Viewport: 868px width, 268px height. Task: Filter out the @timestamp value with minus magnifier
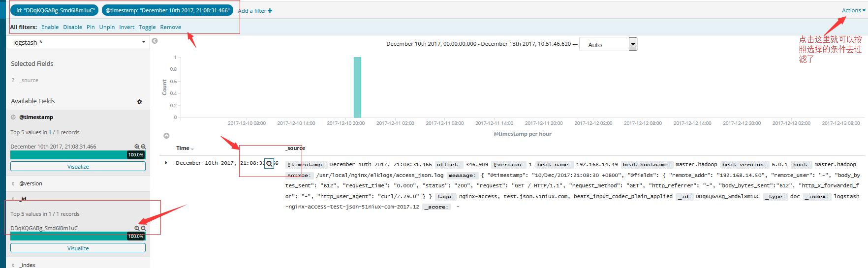144,147
